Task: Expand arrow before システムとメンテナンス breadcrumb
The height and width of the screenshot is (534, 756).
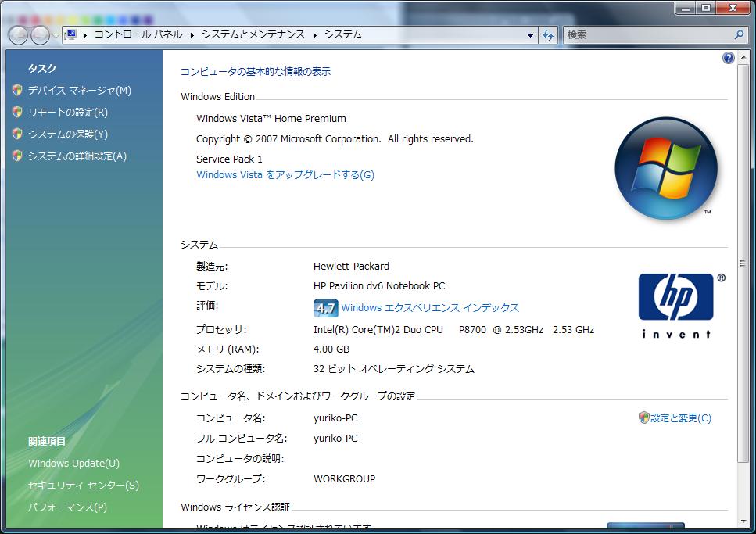Action: coord(192,35)
